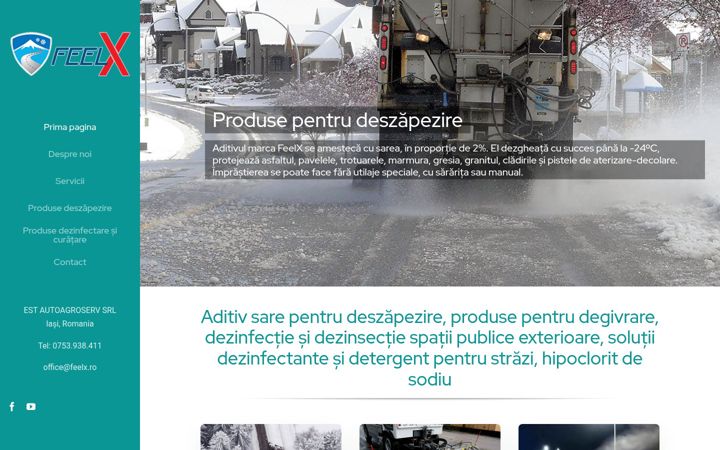This screenshot has width=720, height=450.
Task: Click the office@feelx.ro email address
Action: coord(70,367)
